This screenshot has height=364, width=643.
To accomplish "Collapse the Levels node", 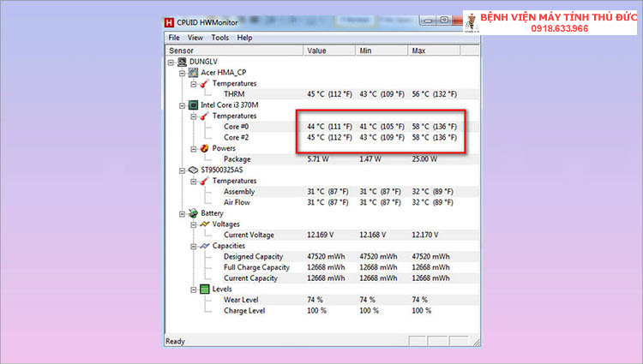I will click(x=194, y=289).
